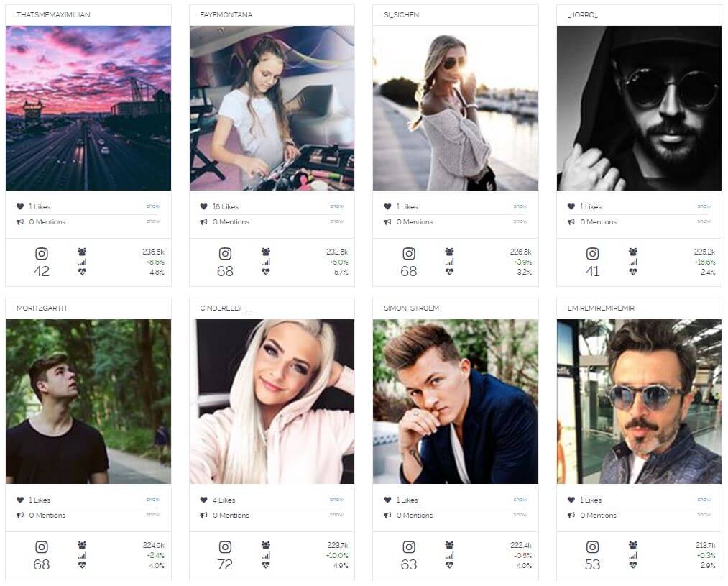Open CINDERELLY___ blonde selfie photo

[x=272, y=402]
